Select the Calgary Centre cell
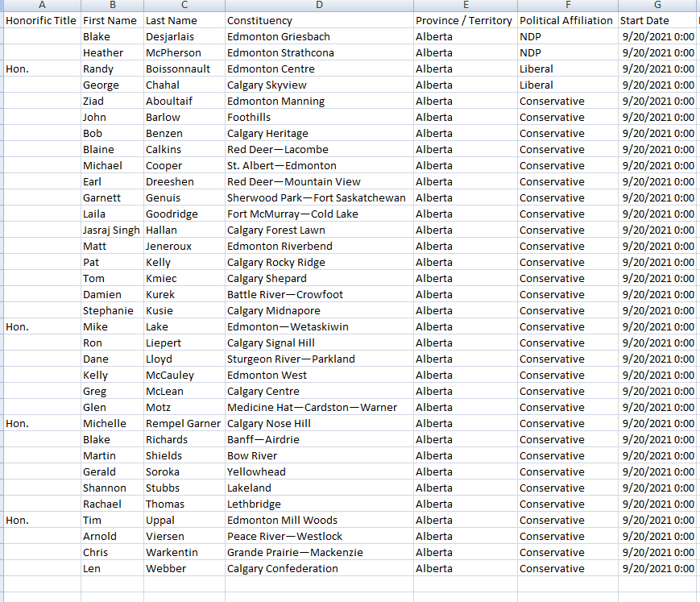Screen dimensions: 700x602 point(319,391)
